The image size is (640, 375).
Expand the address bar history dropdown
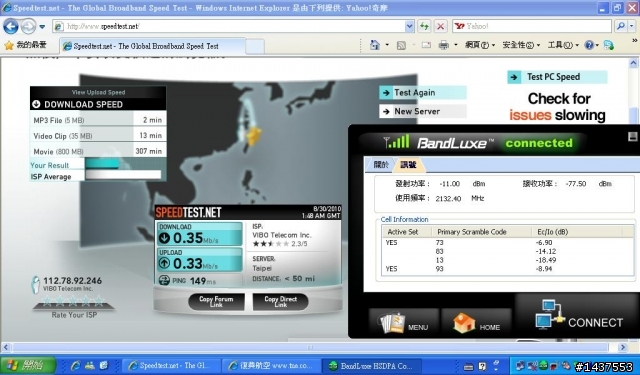[410, 27]
